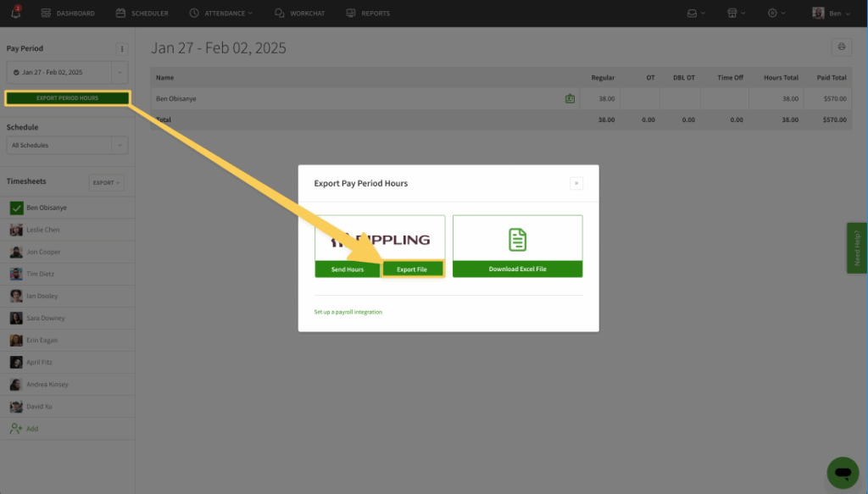Expand the All Schedules dropdown
The image size is (868, 494).
coord(120,146)
